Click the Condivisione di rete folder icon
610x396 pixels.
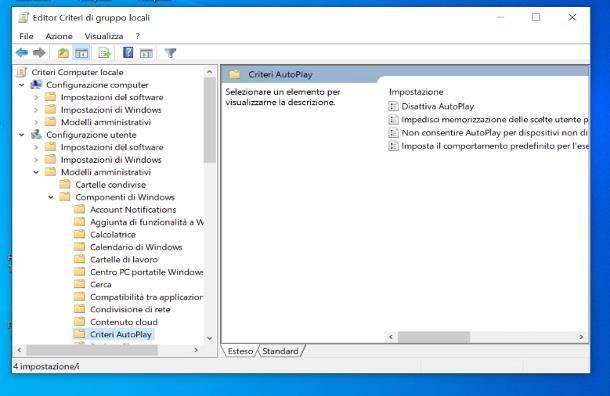click(x=79, y=309)
